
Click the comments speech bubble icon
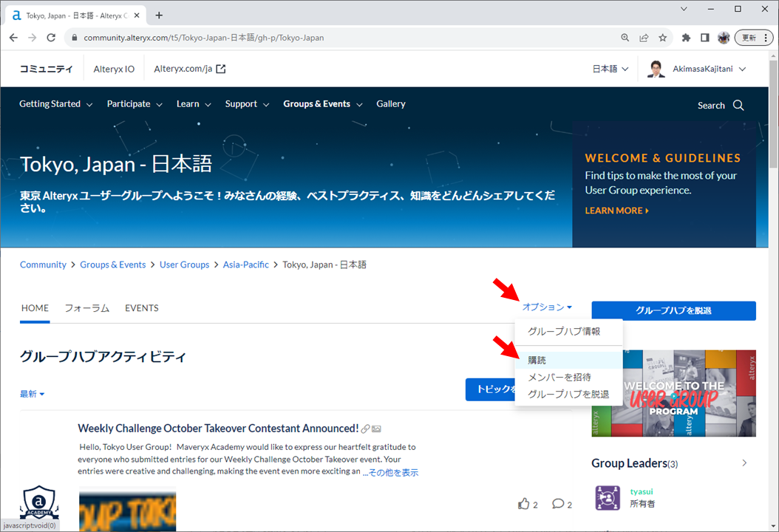558,504
